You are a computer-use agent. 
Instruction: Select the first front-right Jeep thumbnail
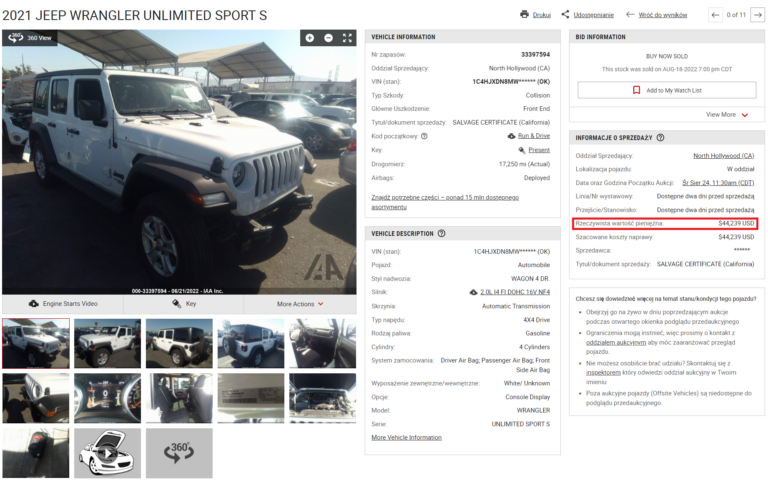pos(36,343)
